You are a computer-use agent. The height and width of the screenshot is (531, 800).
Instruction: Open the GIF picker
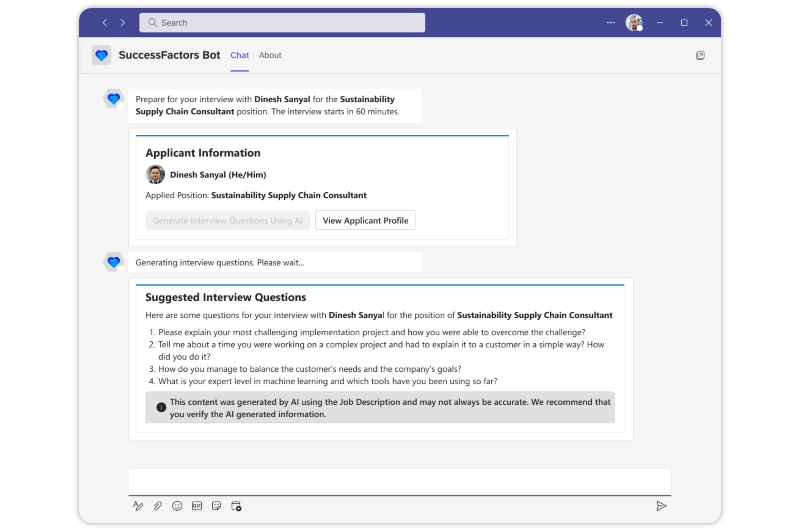[197, 506]
